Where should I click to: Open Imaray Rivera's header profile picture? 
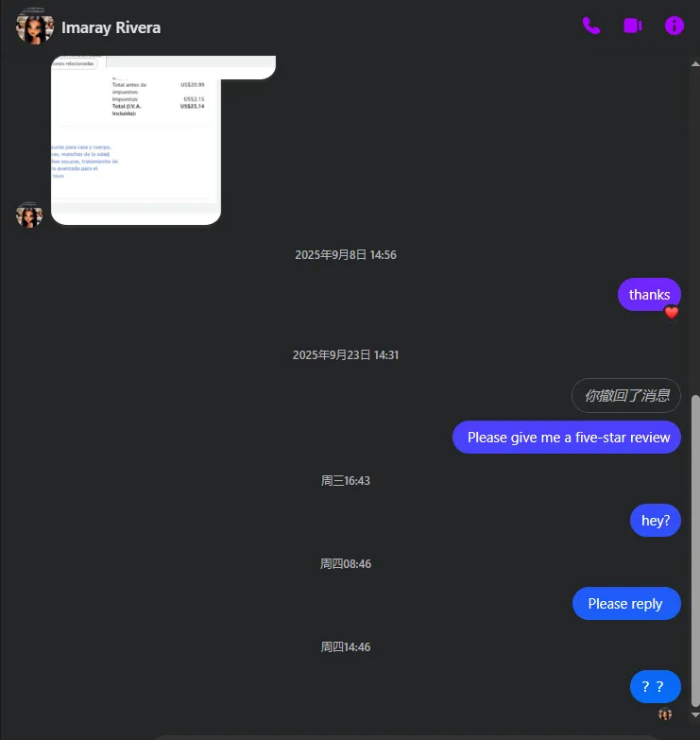click(x=34, y=26)
